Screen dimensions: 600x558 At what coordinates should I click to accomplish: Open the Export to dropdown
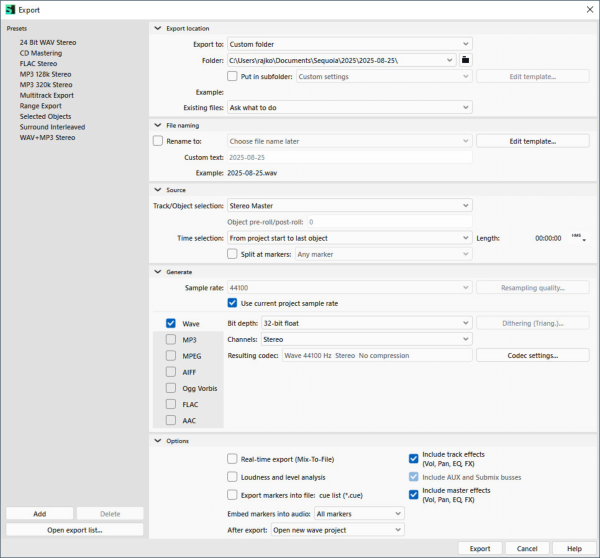[349, 44]
